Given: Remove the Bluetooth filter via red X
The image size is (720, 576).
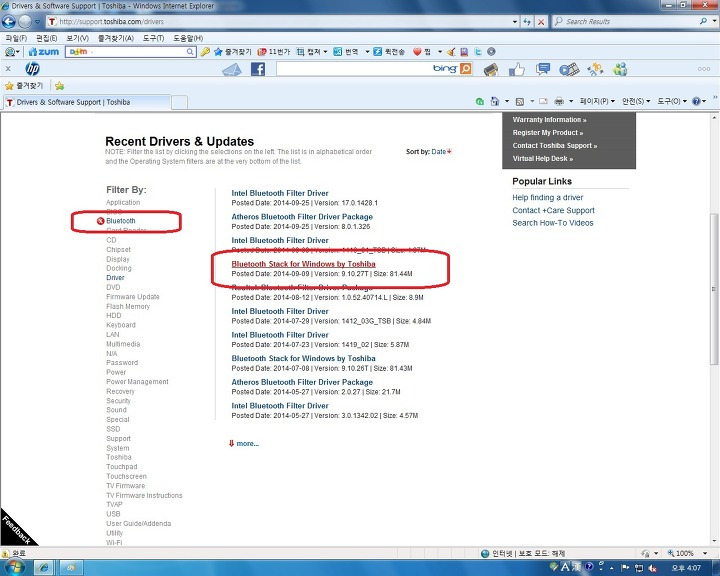Looking at the screenshot, I should (x=101, y=221).
